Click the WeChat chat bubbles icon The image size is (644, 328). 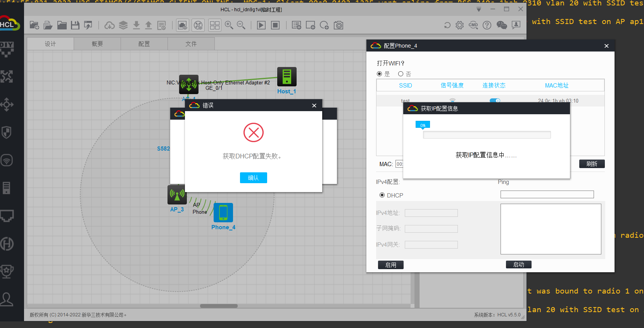[x=502, y=26]
